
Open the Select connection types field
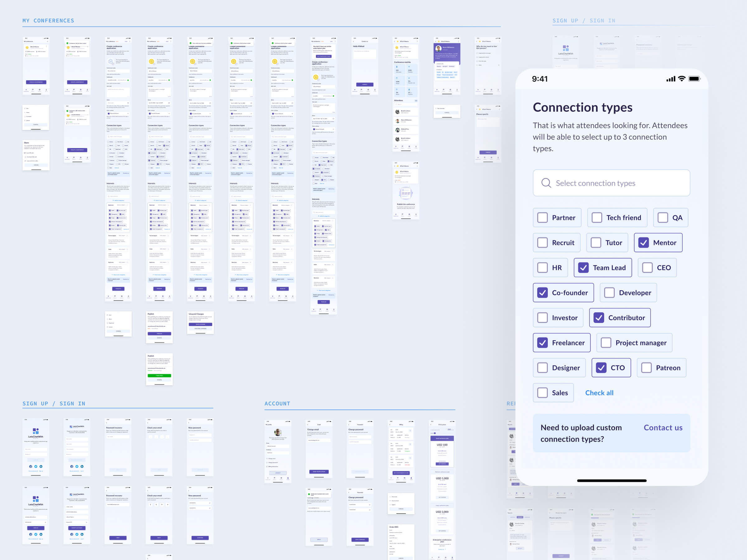(x=611, y=183)
